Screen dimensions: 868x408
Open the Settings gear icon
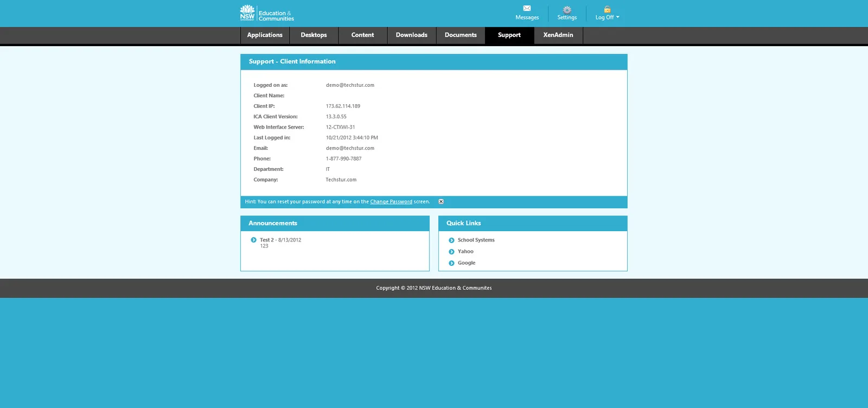pos(567,10)
